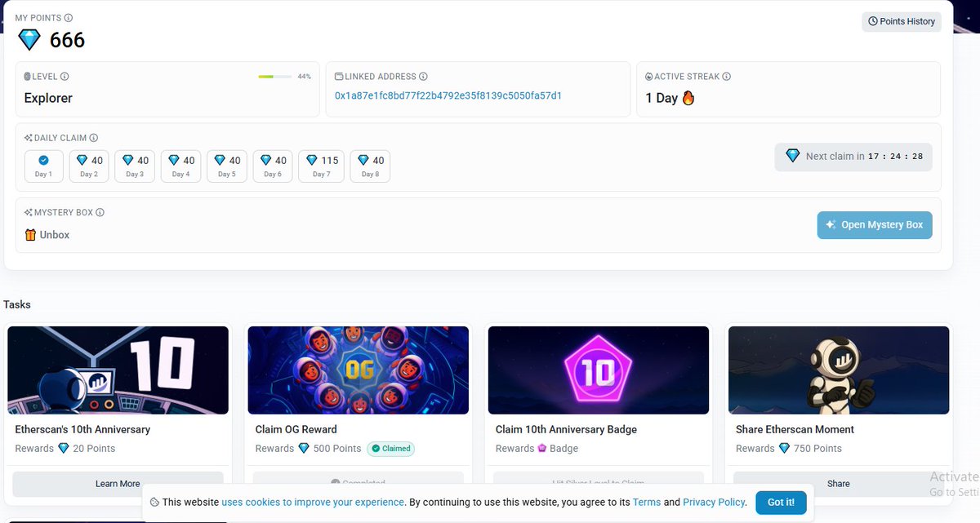Image resolution: width=980 pixels, height=523 pixels.
Task: Open the 10th Anniversary Badge thumbnail
Action: (x=599, y=370)
